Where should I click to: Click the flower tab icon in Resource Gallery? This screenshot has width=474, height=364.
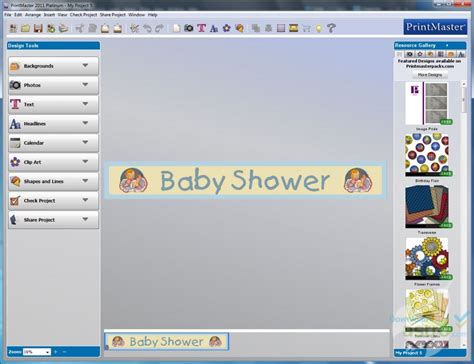tap(420, 54)
